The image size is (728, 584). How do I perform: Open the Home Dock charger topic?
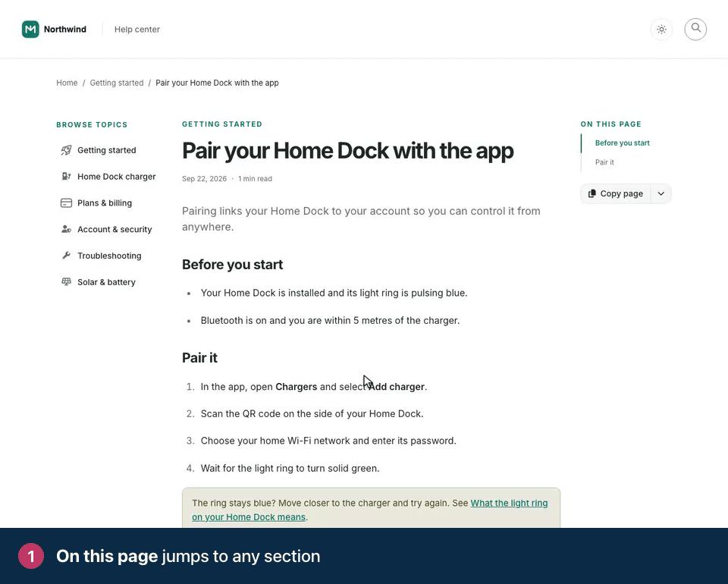(x=116, y=177)
